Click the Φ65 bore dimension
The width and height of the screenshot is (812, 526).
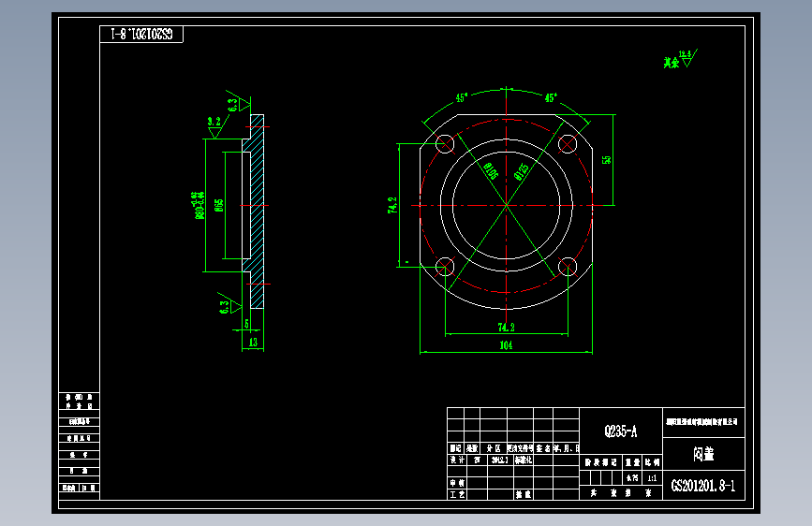coord(219,205)
